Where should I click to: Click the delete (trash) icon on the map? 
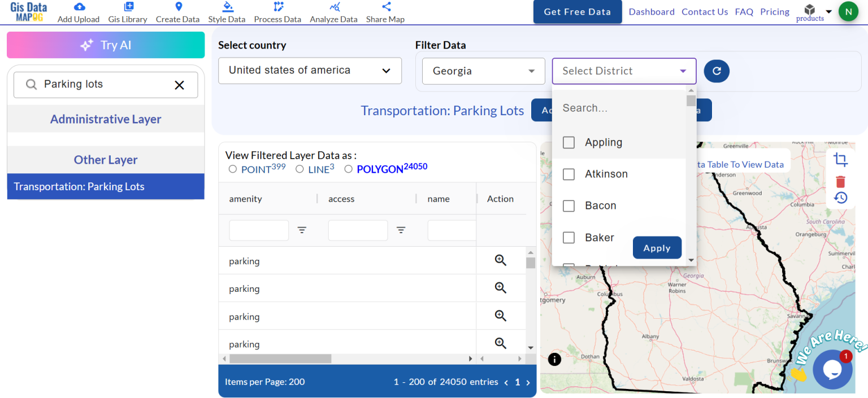coord(840,181)
